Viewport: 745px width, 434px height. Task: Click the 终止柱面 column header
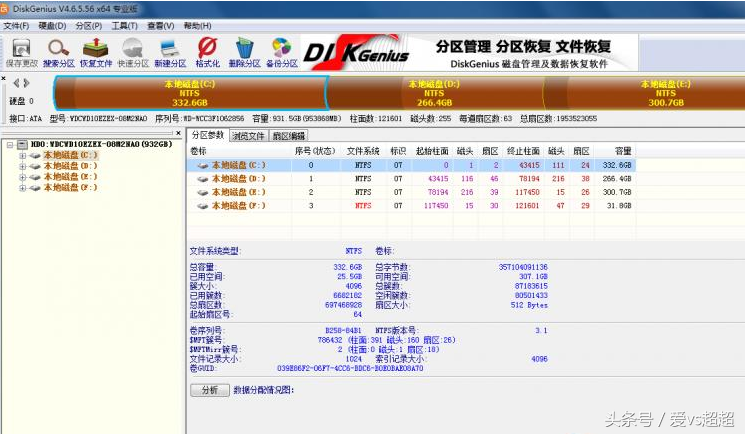click(x=523, y=151)
